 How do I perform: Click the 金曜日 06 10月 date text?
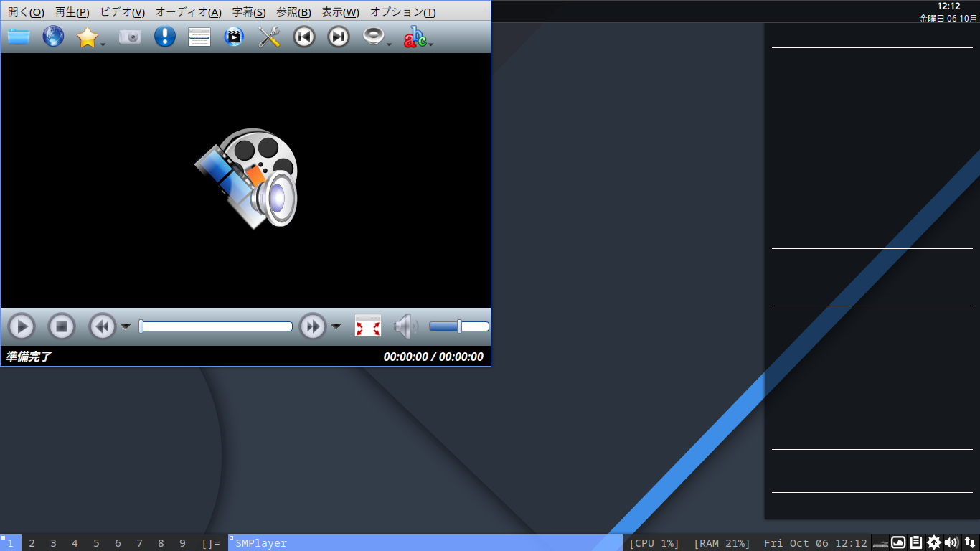(x=948, y=19)
